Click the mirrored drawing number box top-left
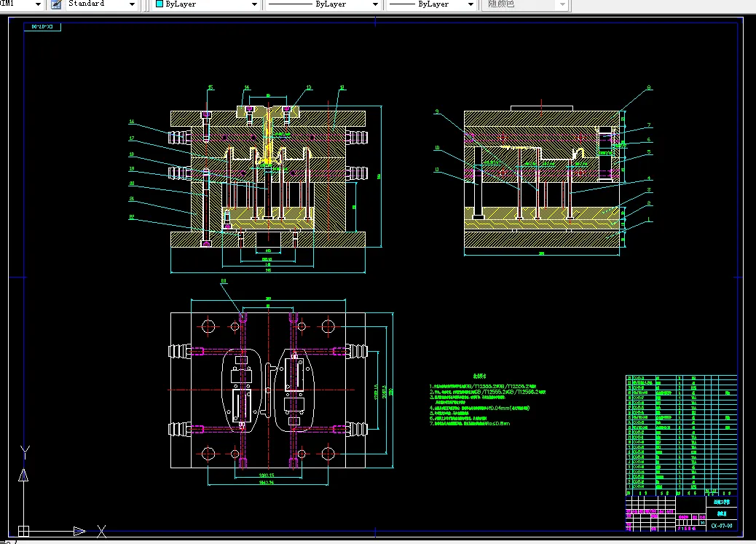756x544 pixels. coord(42,26)
